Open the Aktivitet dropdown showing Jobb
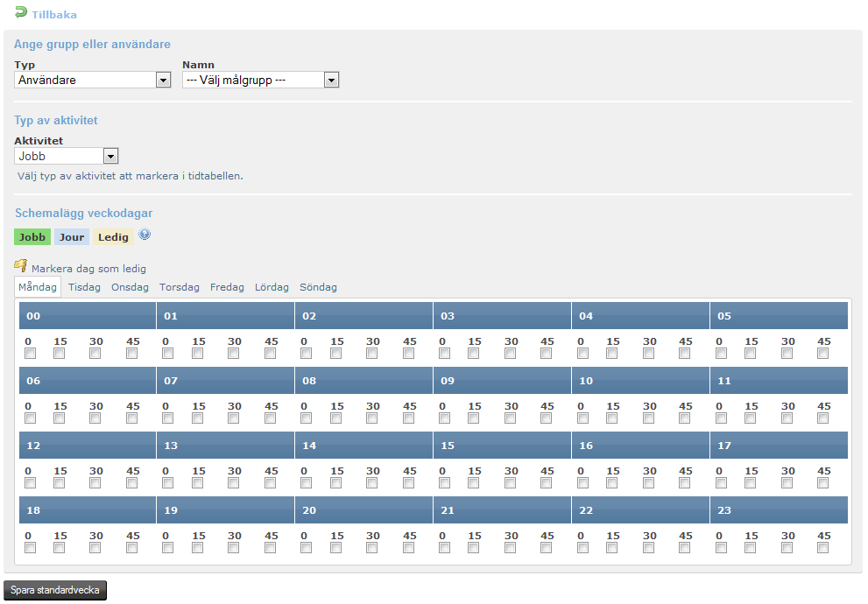 66,156
